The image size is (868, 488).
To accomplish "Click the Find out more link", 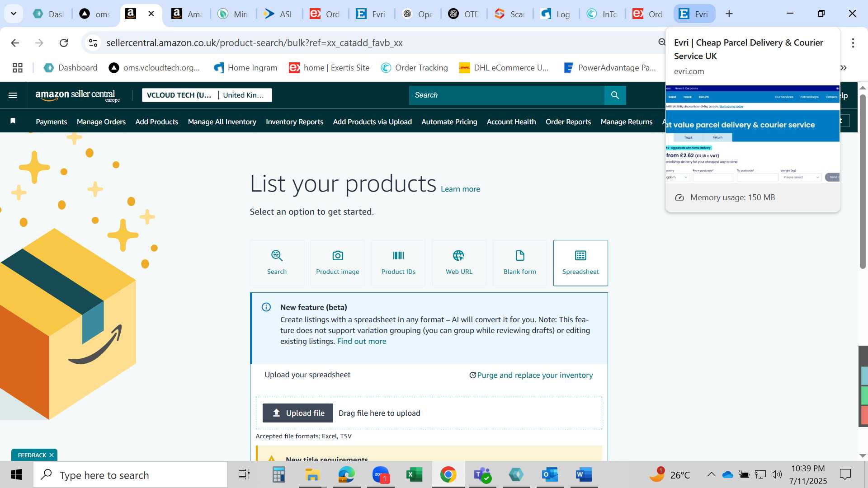I will pyautogui.click(x=362, y=341).
